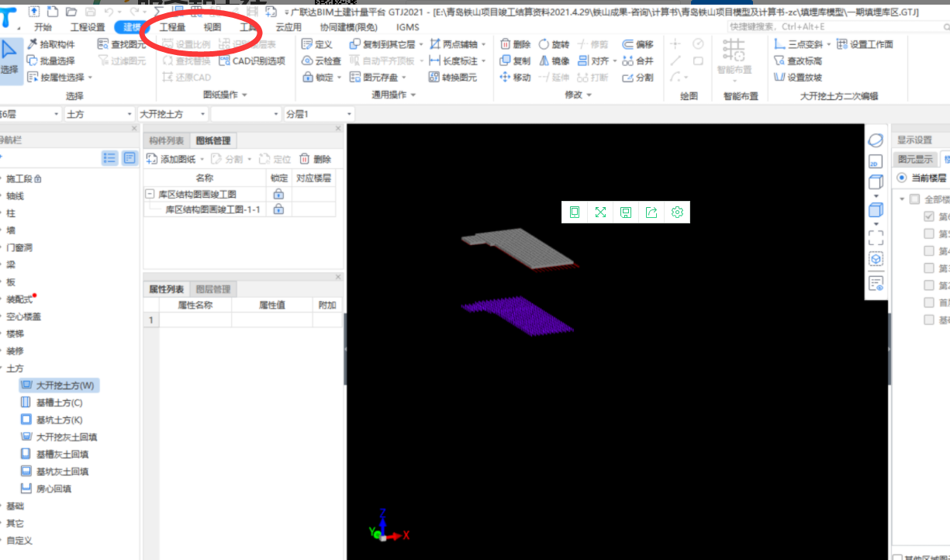Switch to 图元显示 tab
The height and width of the screenshot is (560, 950).
pyautogui.click(x=915, y=159)
